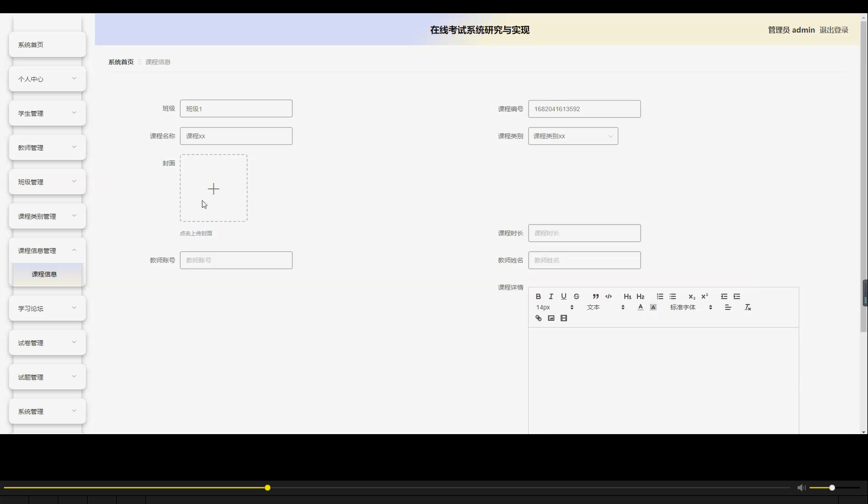Click 点击上传封面 to upload a cover

click(196, 233)
